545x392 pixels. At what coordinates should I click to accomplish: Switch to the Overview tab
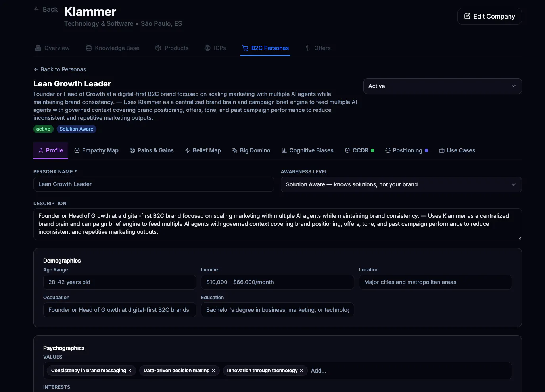tap(52, 48)
